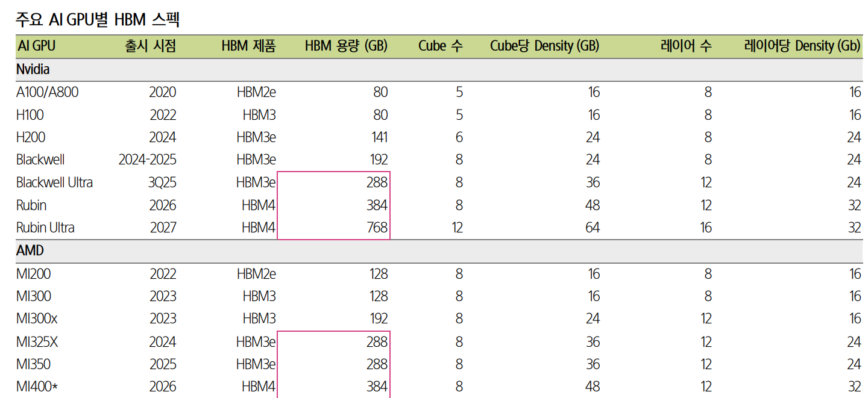Select the '출시 시점' column header
This screenshot has height=398, width=868.
point(151,46)
